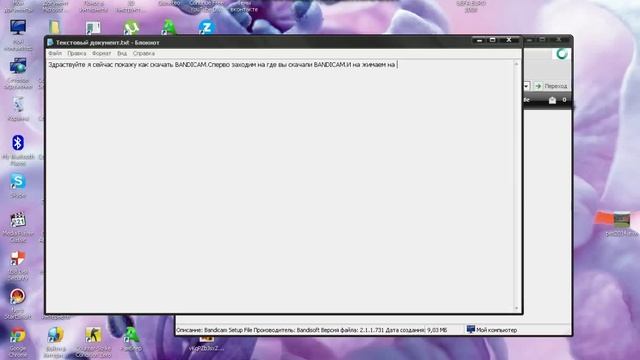
Task: Click inside the Notepad text area
Action: (x=279, y=188)
